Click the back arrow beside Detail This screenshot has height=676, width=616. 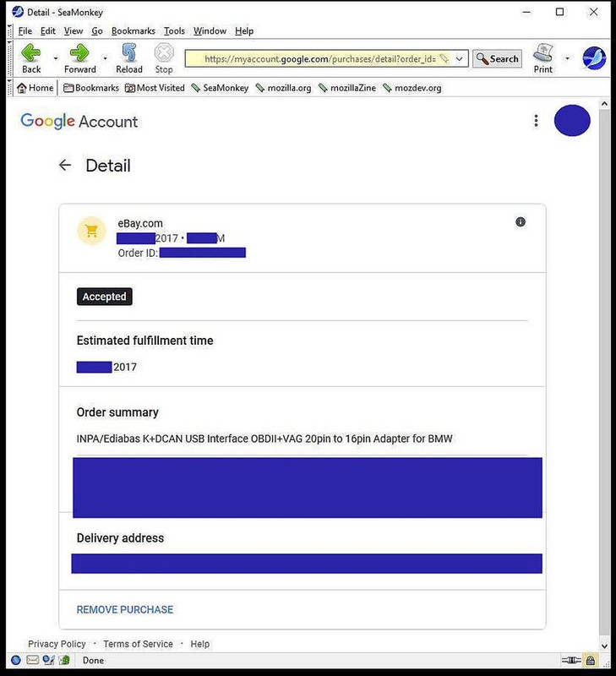pyautogui.click(x=65, y=165)
